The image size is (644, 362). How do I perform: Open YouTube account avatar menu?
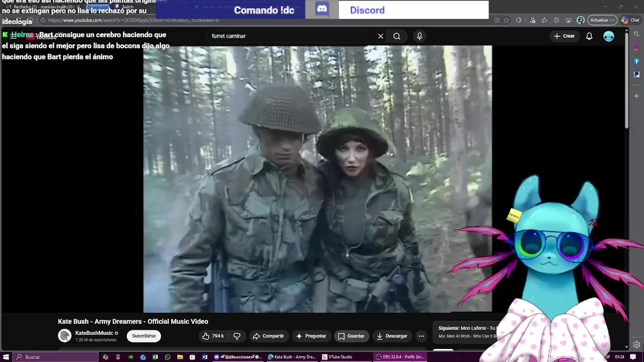[609, 36]
